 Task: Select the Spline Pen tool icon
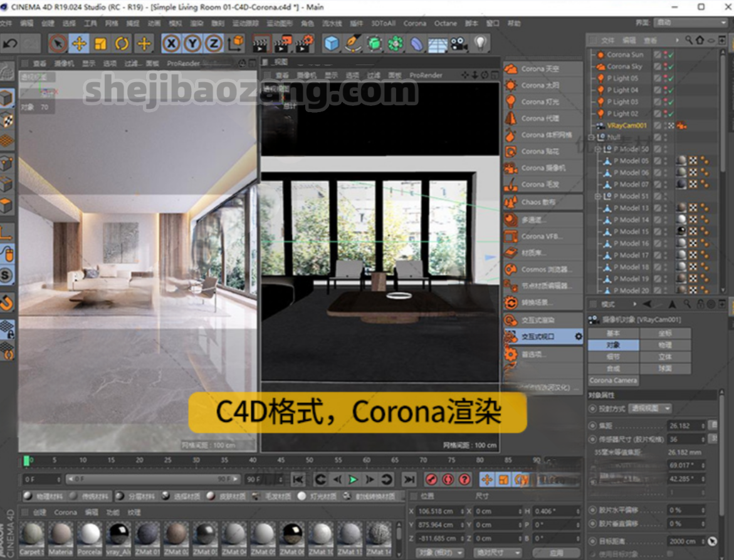353,43
